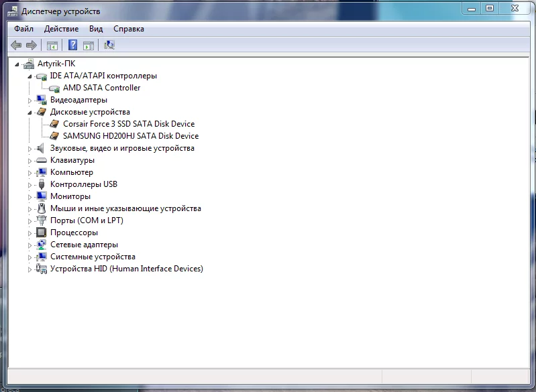The height and width of the screenshot is (392, 536).
Task: Click the Системные устройства icon
Action: 42,257
